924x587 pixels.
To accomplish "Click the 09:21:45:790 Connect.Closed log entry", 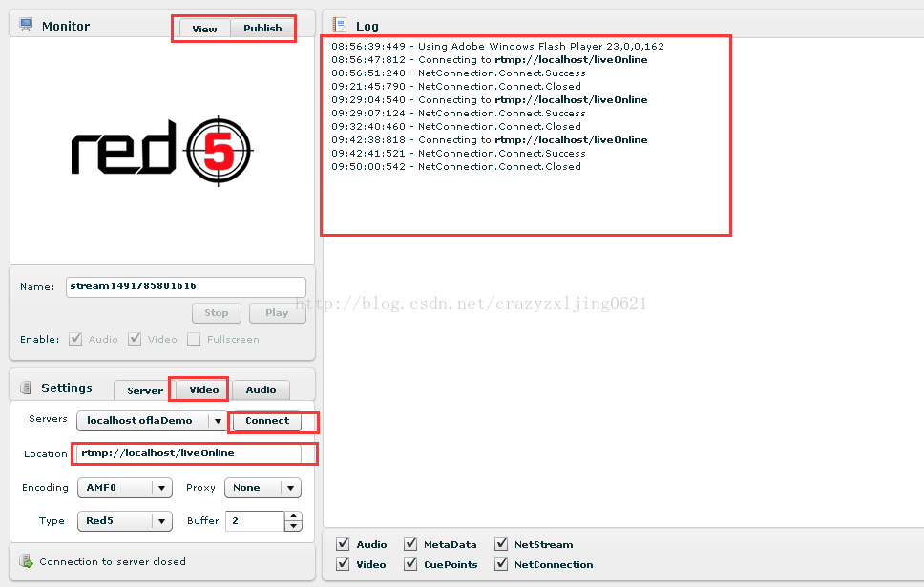I will click(x=456, y=86).
